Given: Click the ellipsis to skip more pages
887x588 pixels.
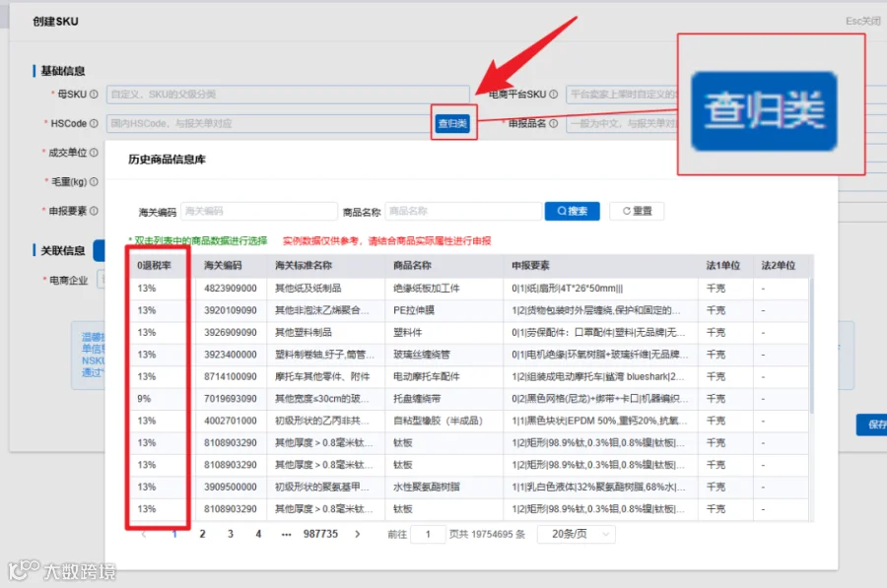Looking at the screenshot, I should tap(286, 534).
